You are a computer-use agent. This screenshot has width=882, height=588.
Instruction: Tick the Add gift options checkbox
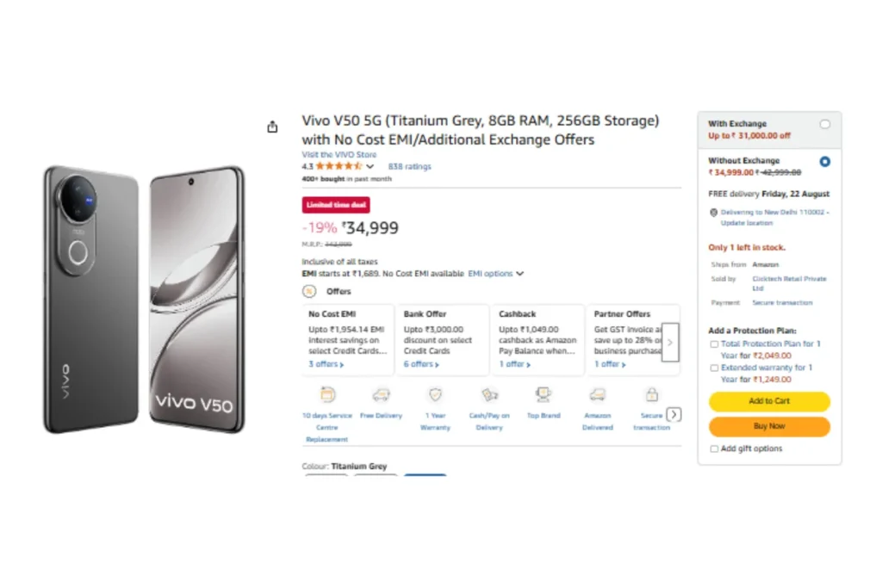click(714, 449)
